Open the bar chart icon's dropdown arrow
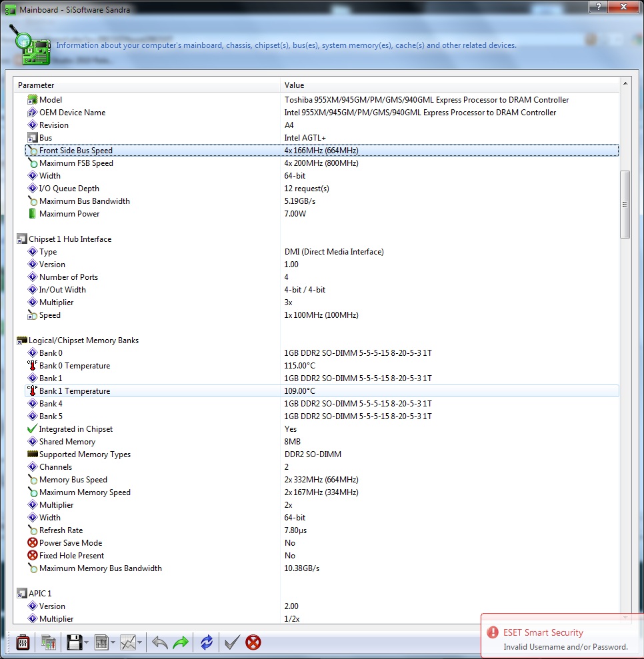This screenshot has height=659, width=644. coord(113,642)
